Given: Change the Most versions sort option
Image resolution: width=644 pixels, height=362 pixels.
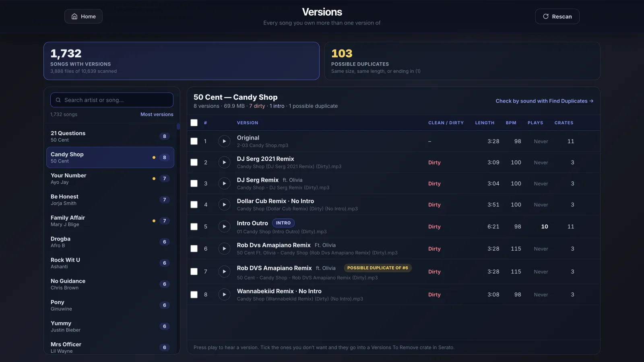Looking at the screenshot, I should [157, 114].
